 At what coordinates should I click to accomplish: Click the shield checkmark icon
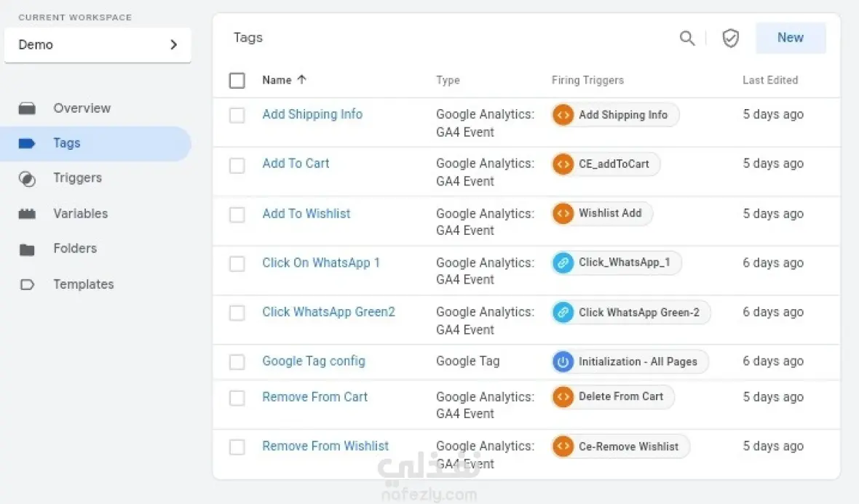(x=730, y=38)
